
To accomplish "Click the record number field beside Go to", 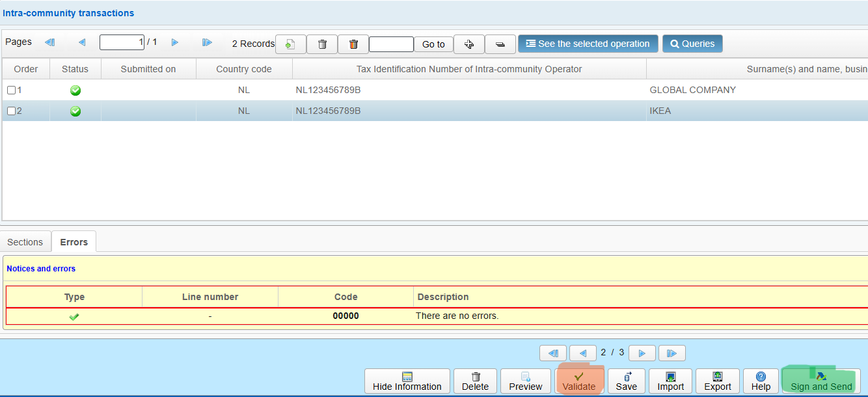I will tap(391, 44).
